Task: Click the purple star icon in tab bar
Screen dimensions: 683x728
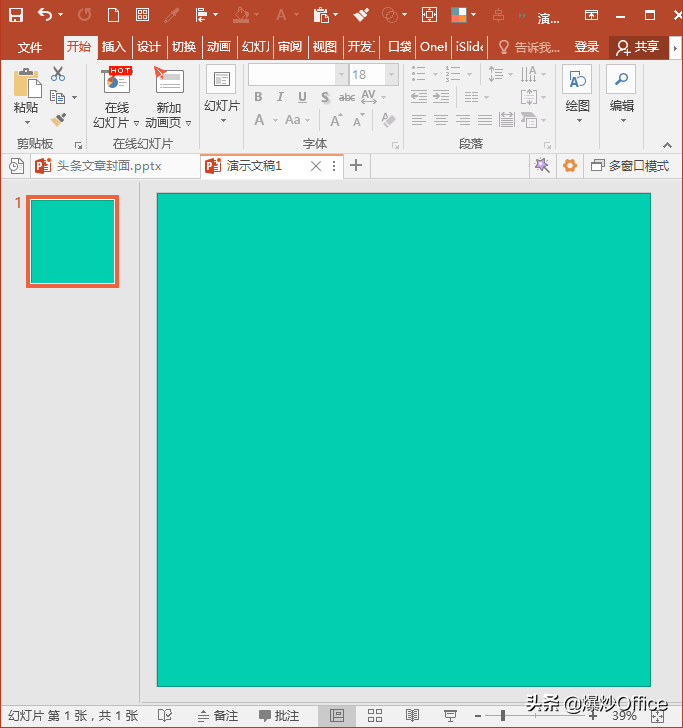Action: 542,165
